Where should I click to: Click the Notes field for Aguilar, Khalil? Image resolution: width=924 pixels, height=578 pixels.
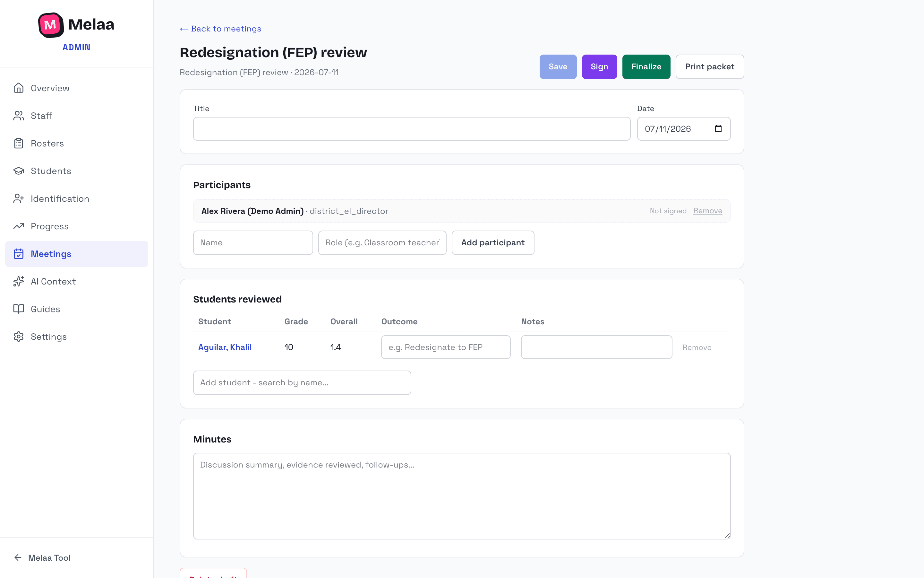[x=596, y=347]
